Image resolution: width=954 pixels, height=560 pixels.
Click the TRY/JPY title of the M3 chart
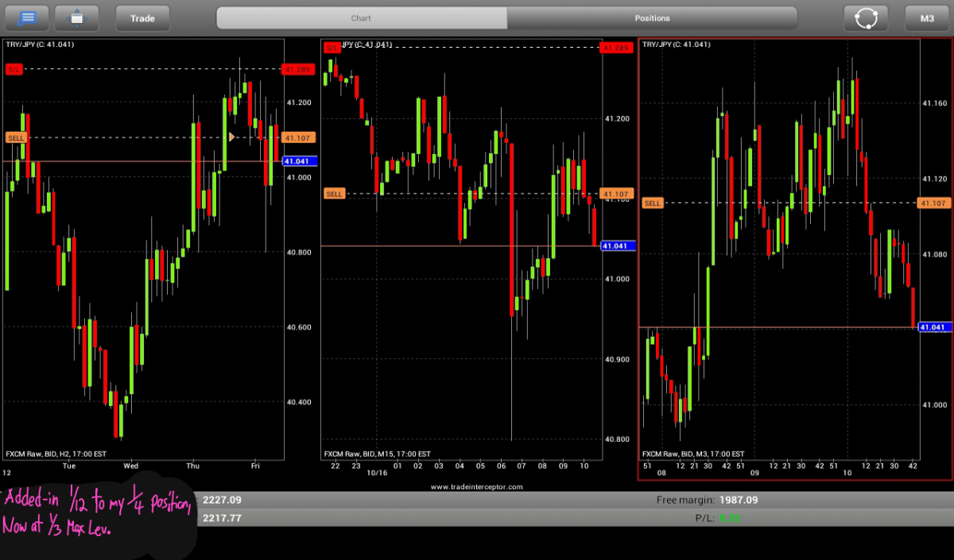tap(677, 44)
